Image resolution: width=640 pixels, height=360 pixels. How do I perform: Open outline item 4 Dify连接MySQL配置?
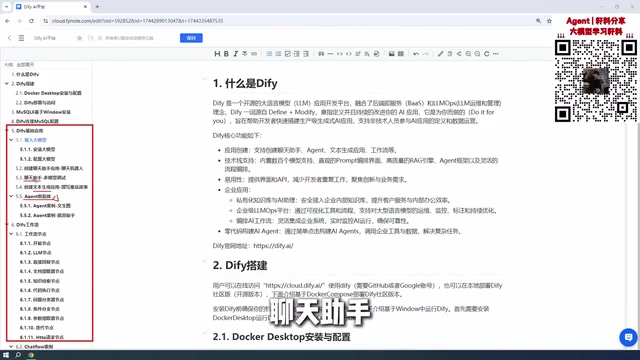(35, 121)
